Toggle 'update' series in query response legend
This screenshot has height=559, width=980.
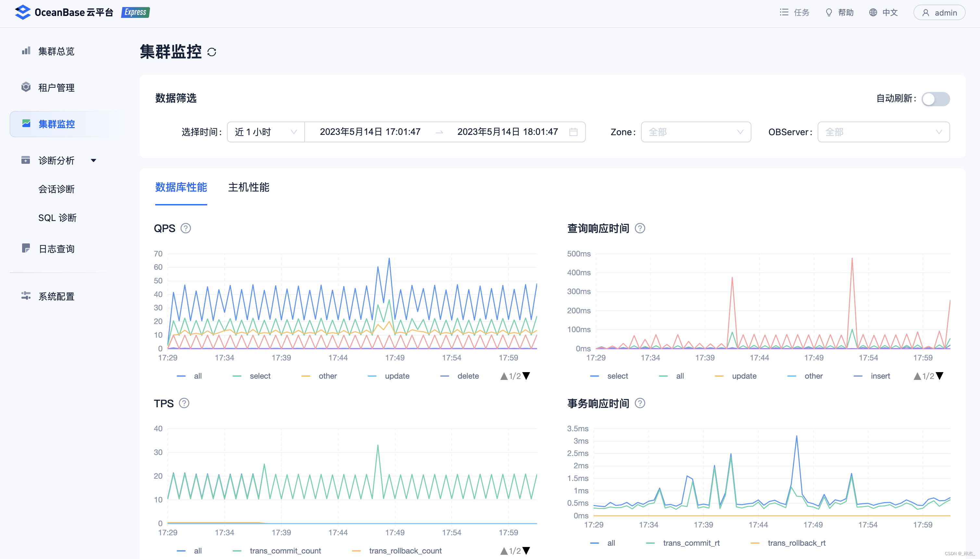(736, 376)
